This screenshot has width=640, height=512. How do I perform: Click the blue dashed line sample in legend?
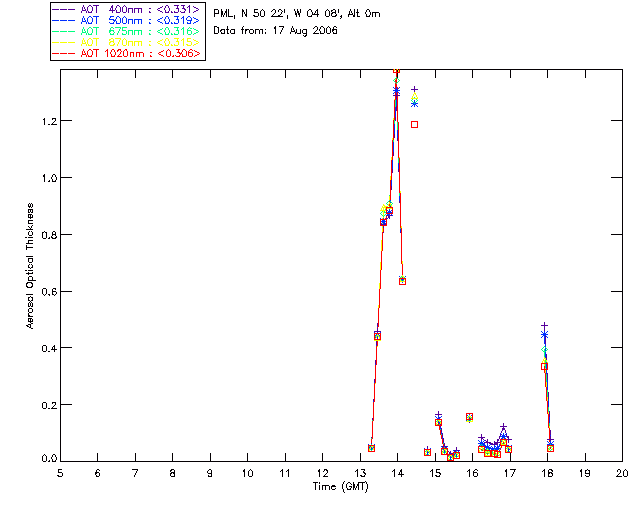coord(64,20)
